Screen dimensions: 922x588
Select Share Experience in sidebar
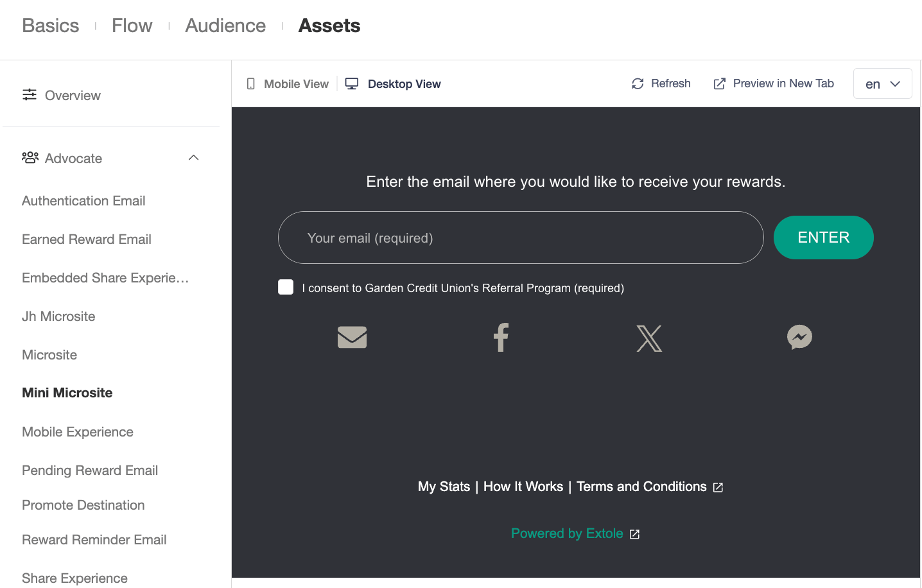point(74,578)
